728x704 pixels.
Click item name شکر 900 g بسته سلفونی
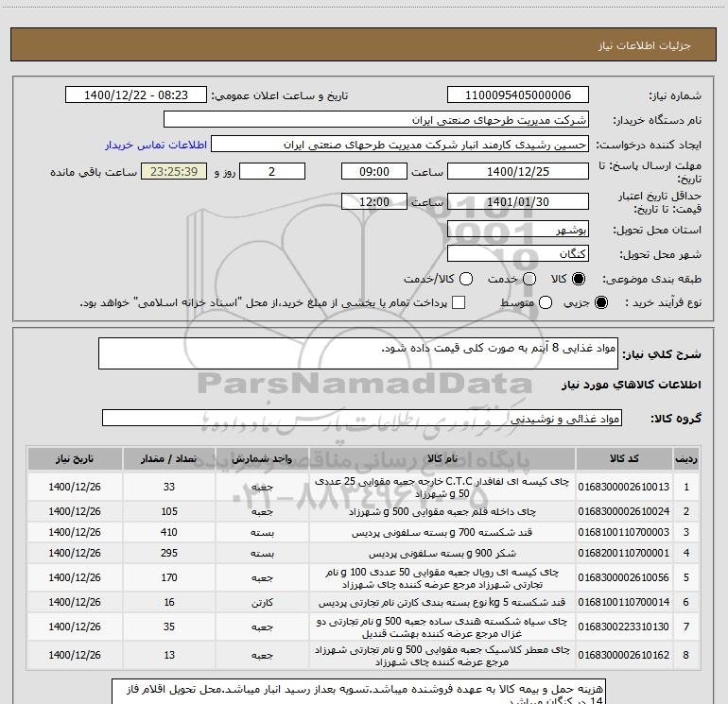click(x=442, y=553)
